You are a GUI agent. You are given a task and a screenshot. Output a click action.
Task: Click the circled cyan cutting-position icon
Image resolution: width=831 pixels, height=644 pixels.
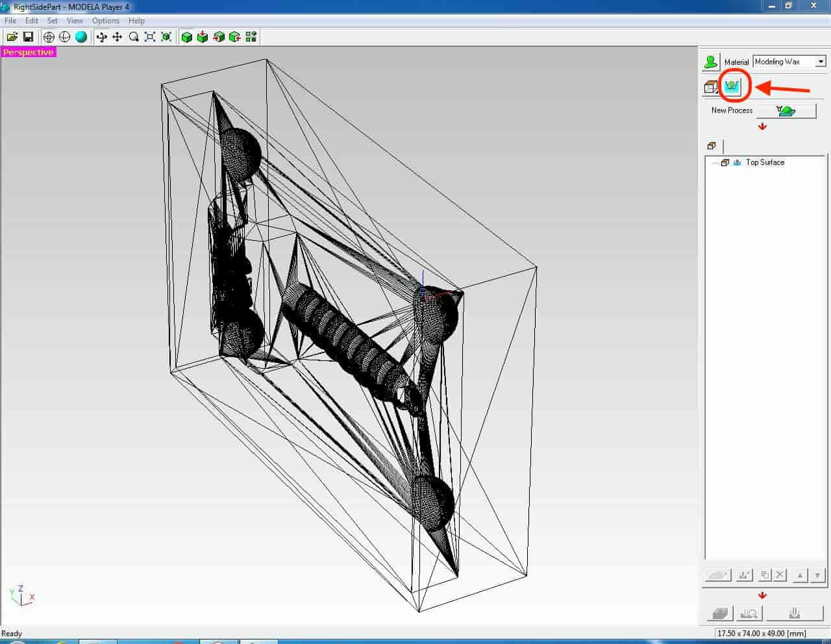point(732,86)
